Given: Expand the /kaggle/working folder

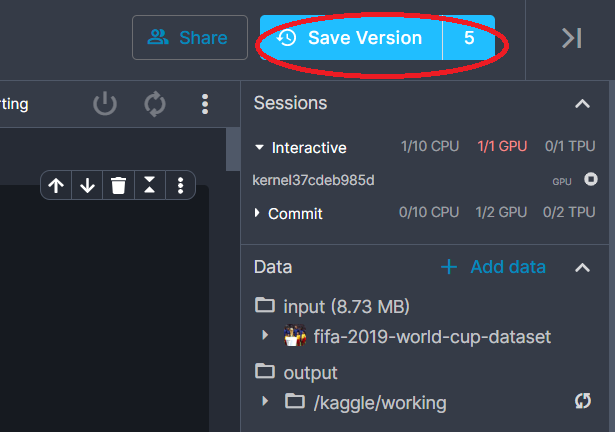Looking at the screenshot, I should click(x=265, y=401).
